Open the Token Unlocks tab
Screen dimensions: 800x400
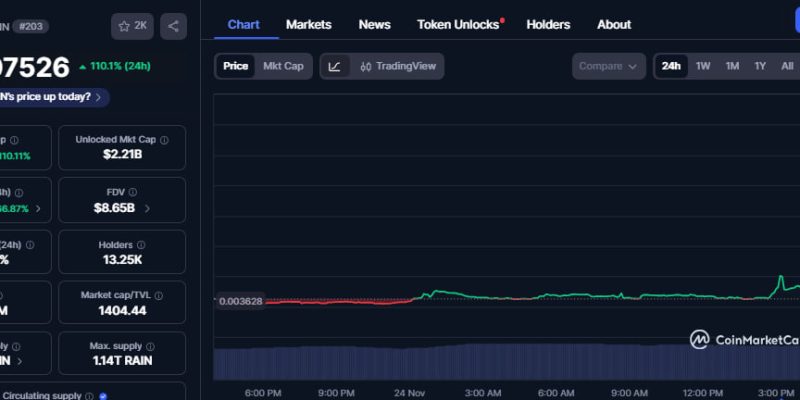point(460,24)
